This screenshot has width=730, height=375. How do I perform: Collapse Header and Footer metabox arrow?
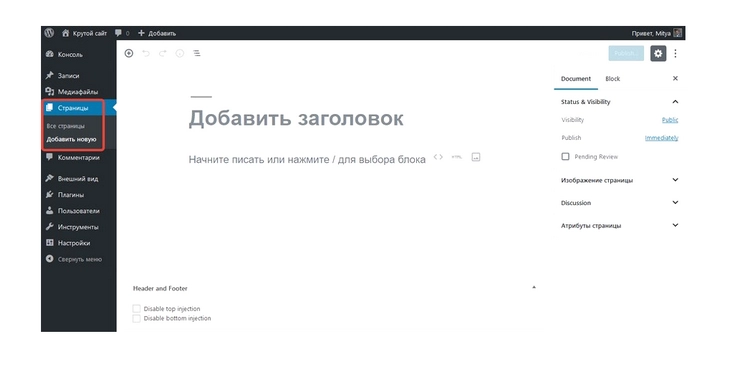pos(534,288)
